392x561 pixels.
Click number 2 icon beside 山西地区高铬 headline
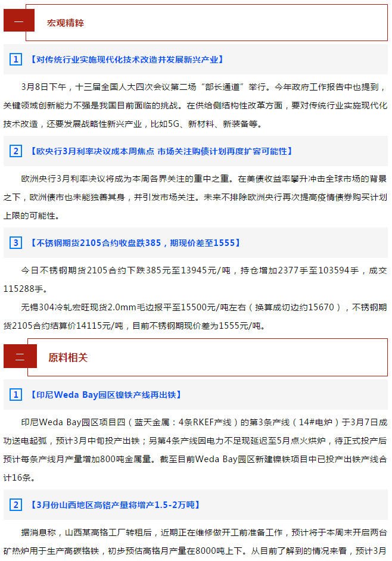[15, 505]
